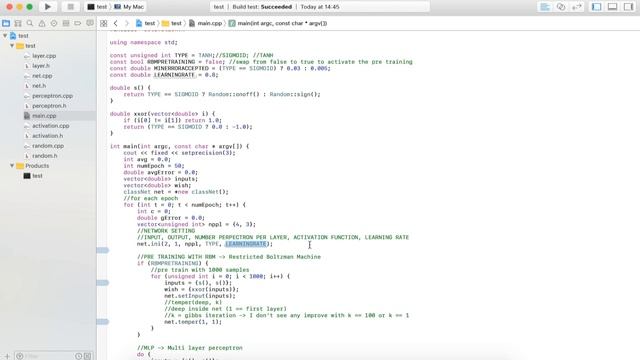This screenshot has width=640, height=360.
Task: Toggle the recently modified files filter
Action: coord(78,356)
